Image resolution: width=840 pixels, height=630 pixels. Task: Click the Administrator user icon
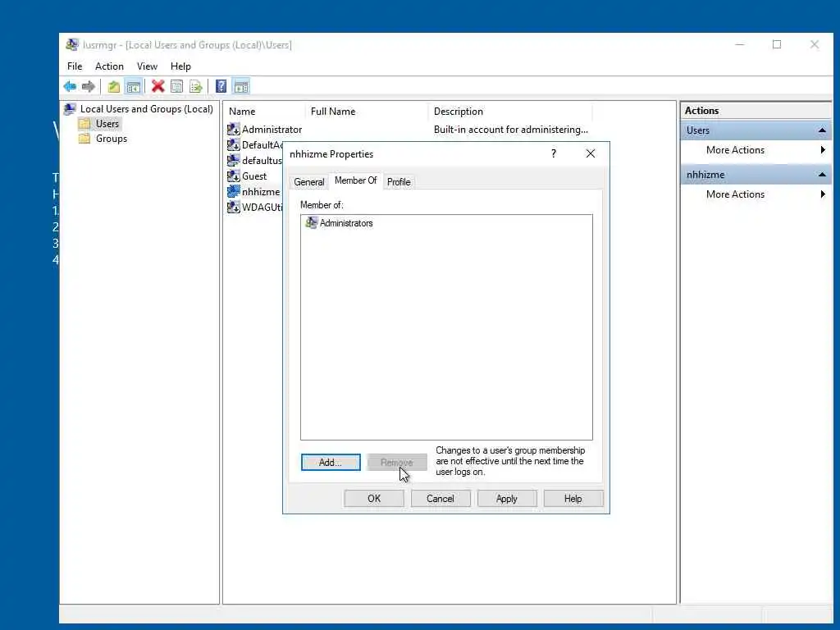pos(233,129)
